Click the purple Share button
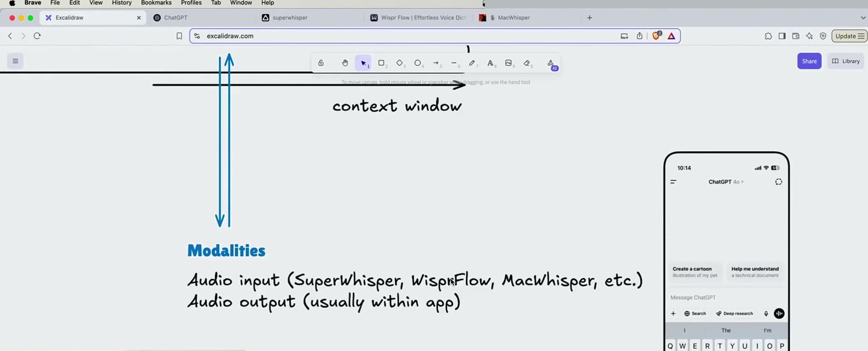868x351 pixels. [809, 61]
